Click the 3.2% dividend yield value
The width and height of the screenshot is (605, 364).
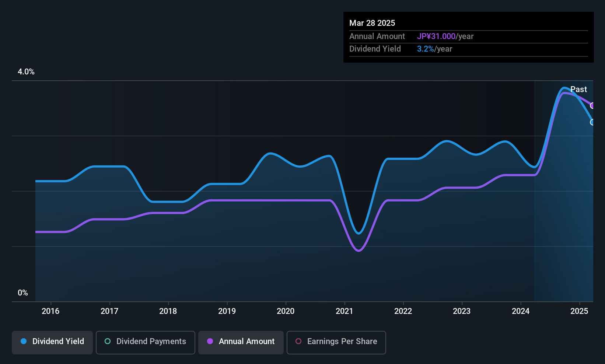[426, 49]
